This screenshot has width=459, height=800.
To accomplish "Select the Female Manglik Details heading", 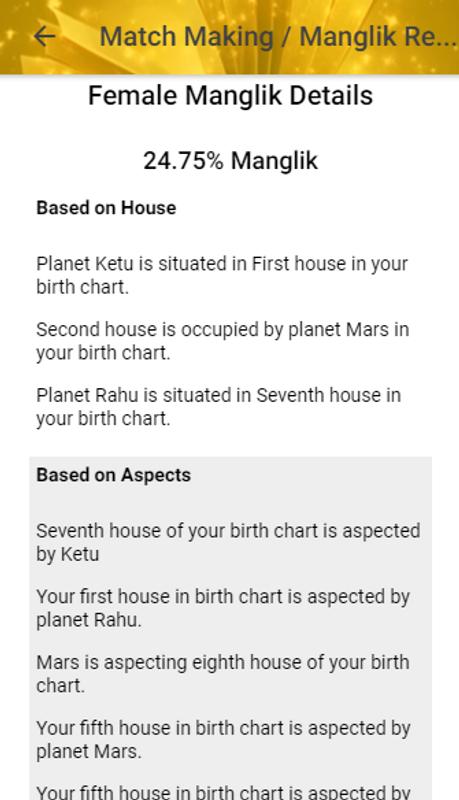I will 231,95.
